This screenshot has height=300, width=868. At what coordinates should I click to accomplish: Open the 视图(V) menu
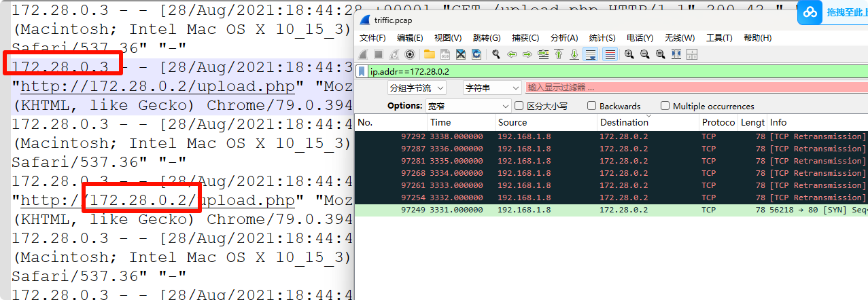tap(448, 38)
